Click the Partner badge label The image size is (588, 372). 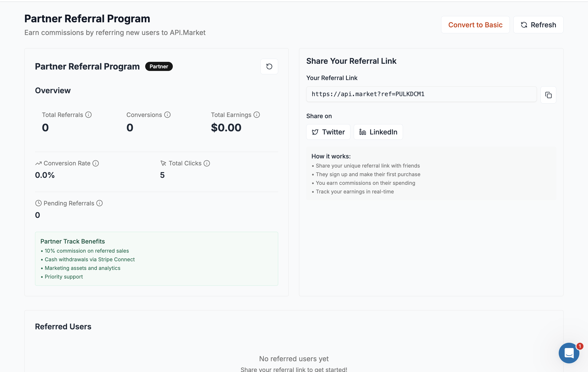pos(159,66)
